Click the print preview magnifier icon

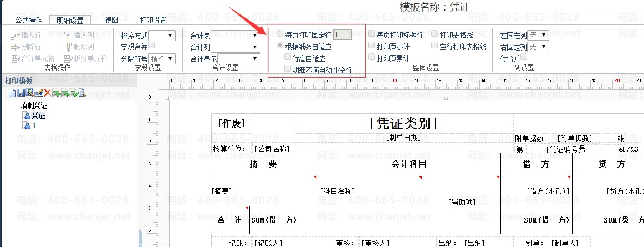[x=82, y=93]
